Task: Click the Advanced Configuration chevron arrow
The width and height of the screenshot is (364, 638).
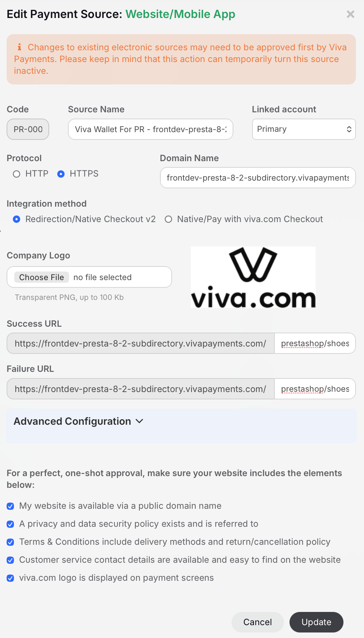Action: pos(139,421)
